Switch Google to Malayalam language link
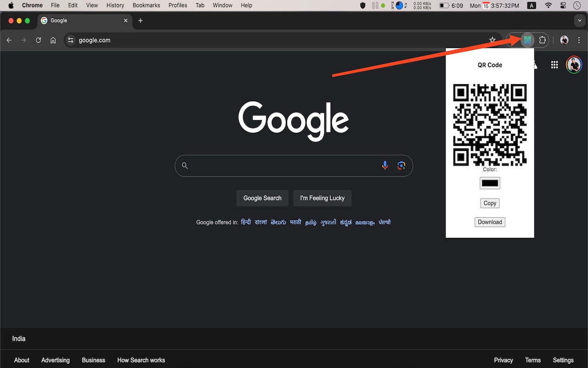 click(365, 222)
